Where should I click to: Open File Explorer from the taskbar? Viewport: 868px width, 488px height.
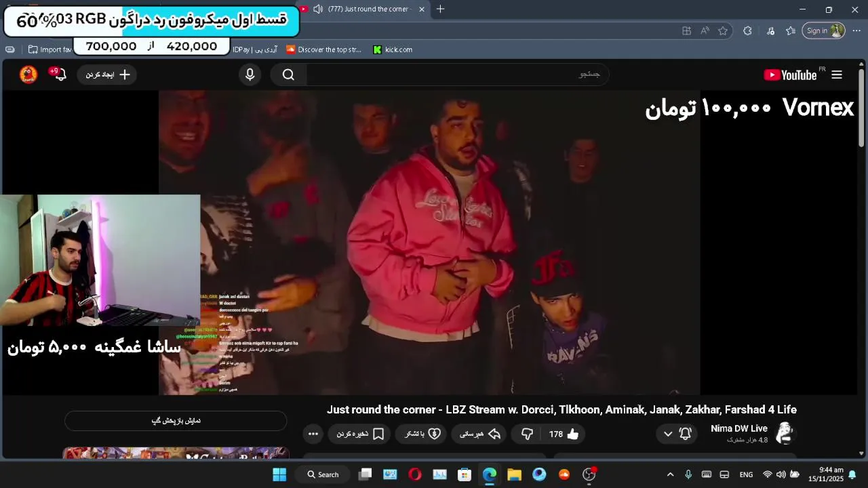[514, 474]
